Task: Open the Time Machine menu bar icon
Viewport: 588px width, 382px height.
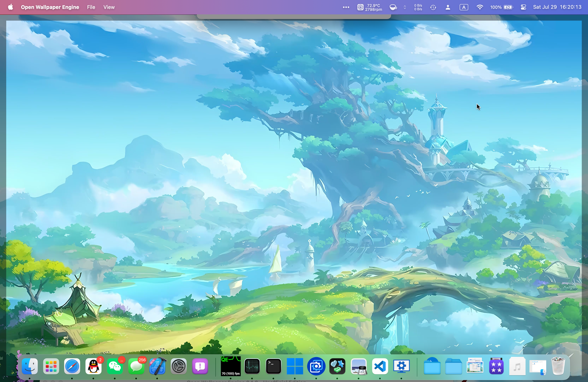Action: tap(433, 7)
